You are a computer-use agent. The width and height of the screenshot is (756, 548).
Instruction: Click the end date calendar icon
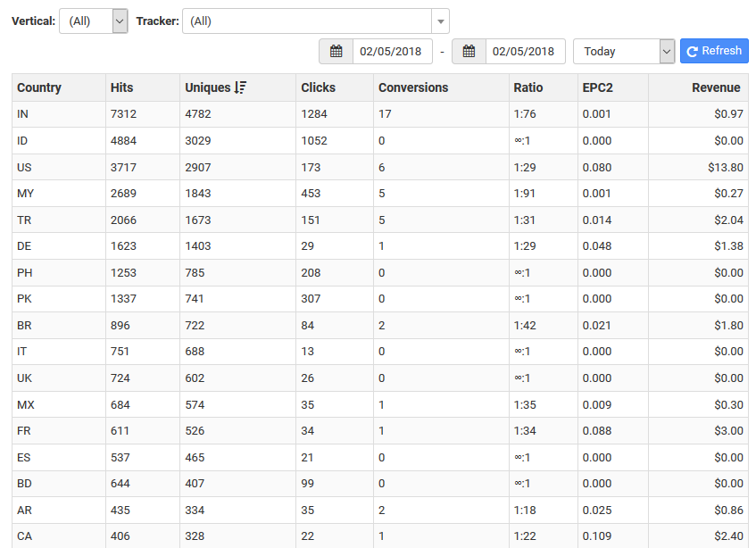(x=469, y=52)
